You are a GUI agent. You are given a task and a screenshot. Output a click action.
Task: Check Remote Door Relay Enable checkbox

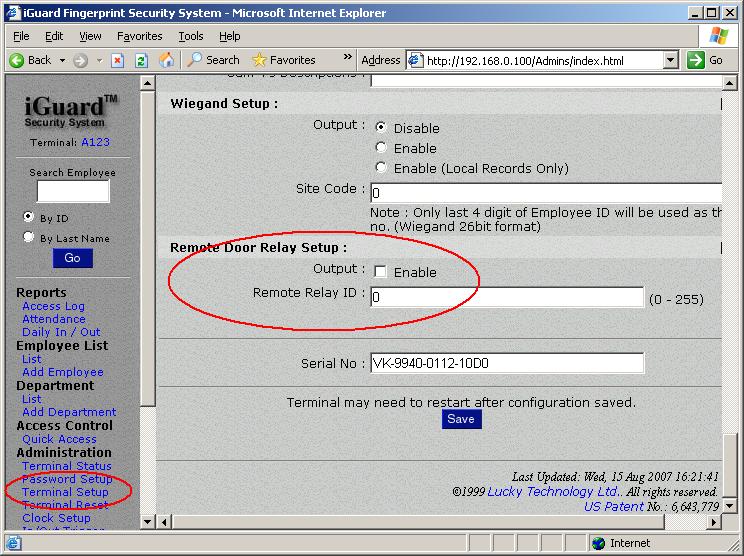[380, 271]
